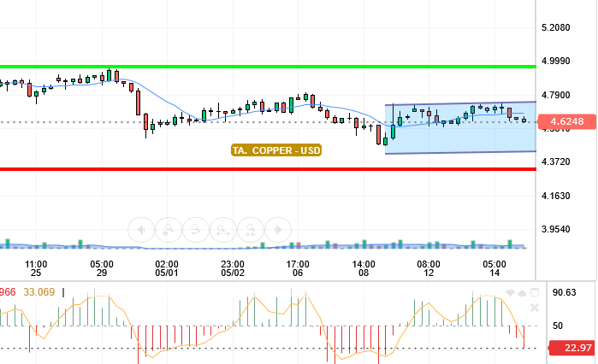Screen dimensions: 598x364
Task: Click the expand horizontal zoom magnifier button
Action: pos(223,230)
